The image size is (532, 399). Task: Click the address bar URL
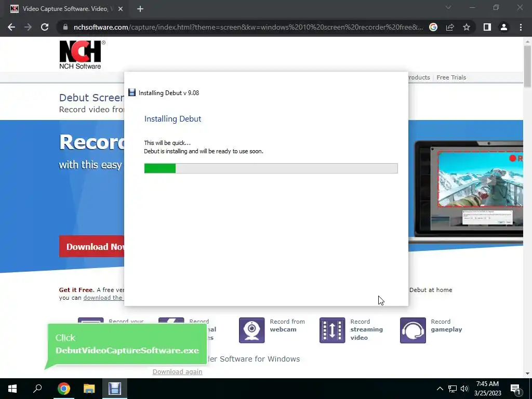[x=248, y=27]
